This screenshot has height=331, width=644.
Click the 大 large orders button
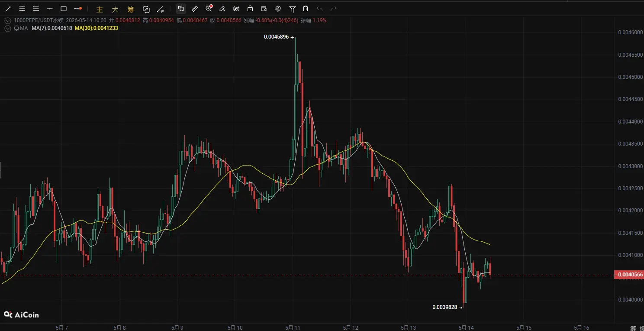(115, 9)
